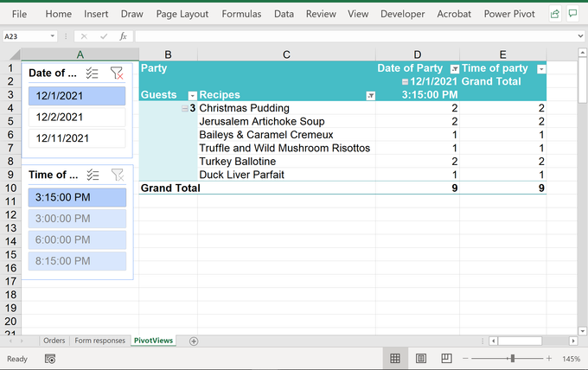Click the Cancel entry X icon
Viewport: 588px width, 370px height.
(x=84, y=36)
